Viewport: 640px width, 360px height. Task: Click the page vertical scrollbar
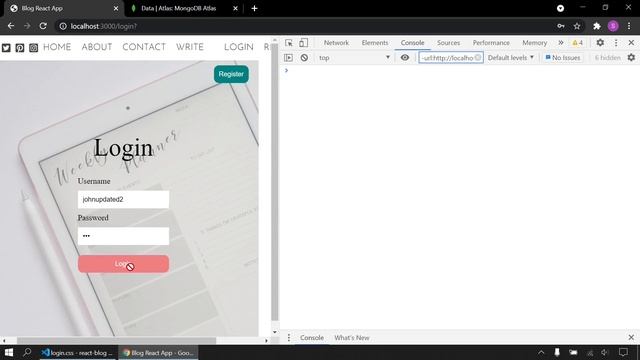275,182
